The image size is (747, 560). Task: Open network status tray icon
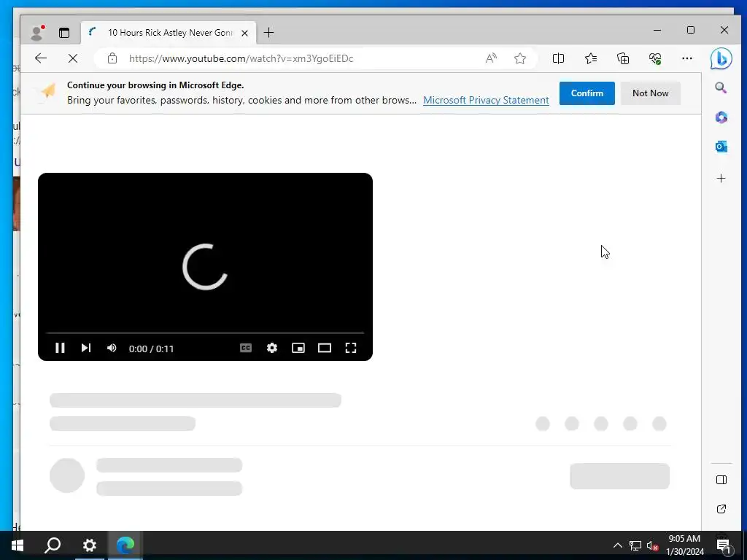point(635,545)
